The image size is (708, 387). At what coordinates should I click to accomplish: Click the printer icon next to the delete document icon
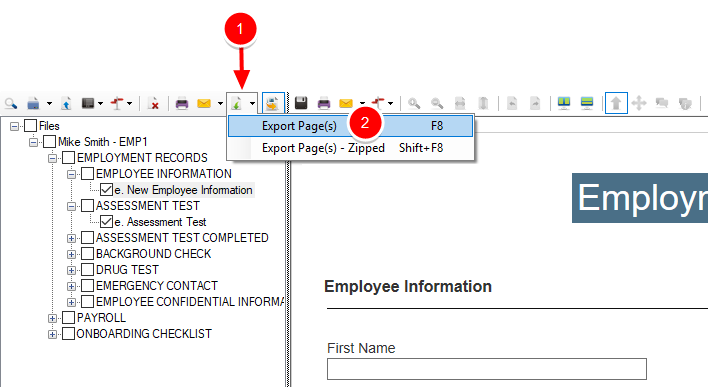(x=182, y=103)
